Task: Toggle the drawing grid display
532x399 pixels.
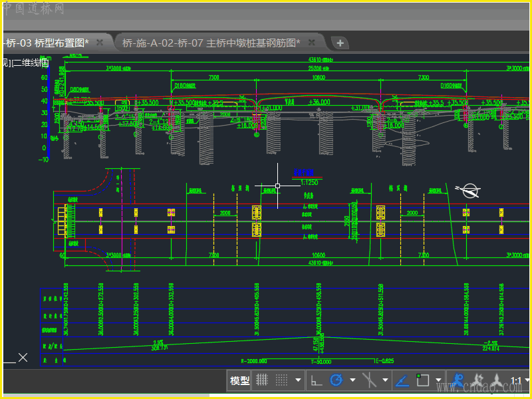Action: coord(263,380)
